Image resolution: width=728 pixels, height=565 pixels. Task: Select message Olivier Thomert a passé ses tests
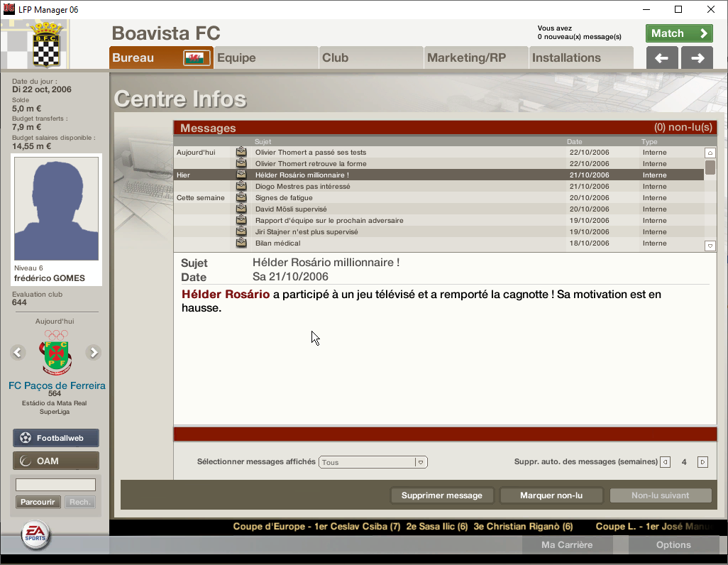(439, 152)
